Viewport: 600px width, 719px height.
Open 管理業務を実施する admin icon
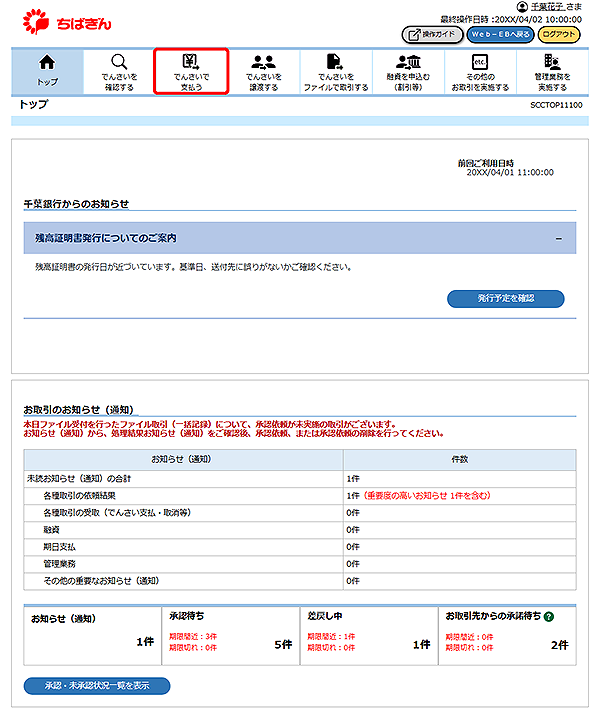[x=552, y=63]
